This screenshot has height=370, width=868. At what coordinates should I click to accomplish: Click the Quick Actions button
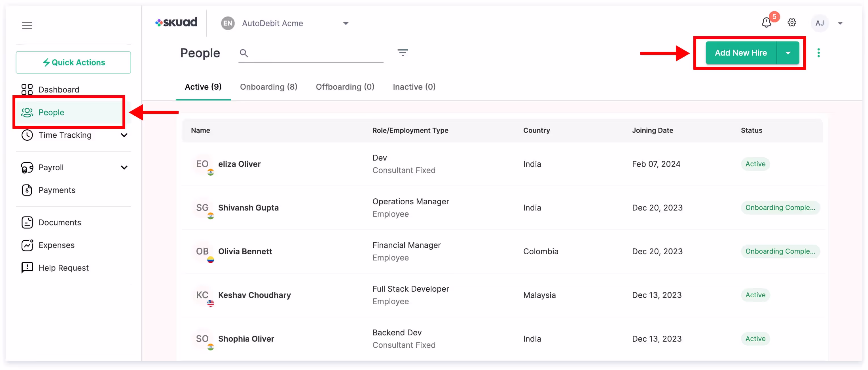pos(73,63)
